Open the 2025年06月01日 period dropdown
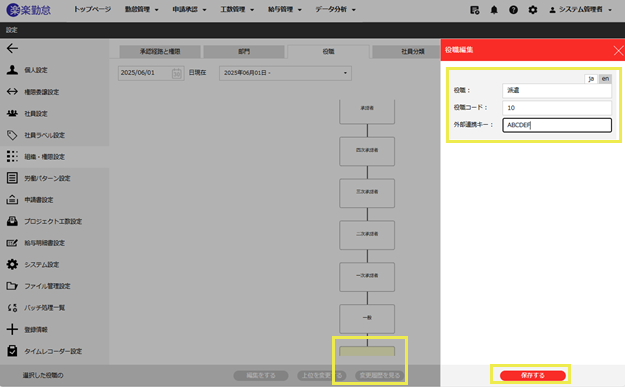 click(285, 73)
